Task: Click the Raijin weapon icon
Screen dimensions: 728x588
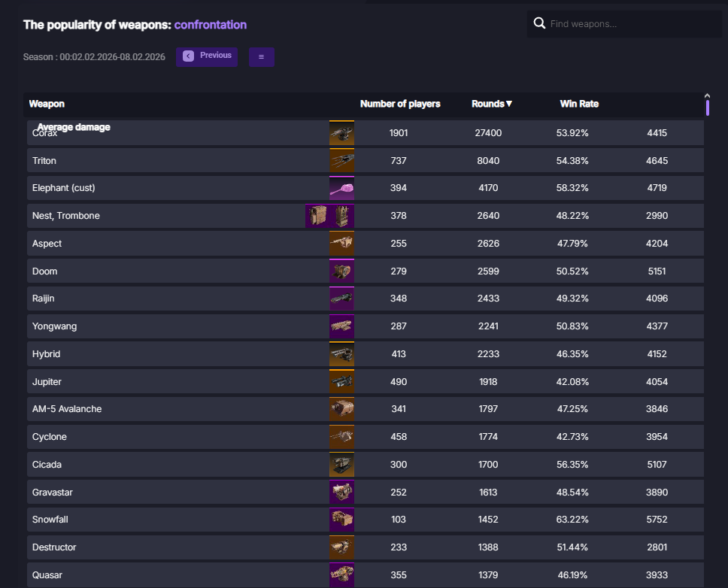Action: click(341, 299)
